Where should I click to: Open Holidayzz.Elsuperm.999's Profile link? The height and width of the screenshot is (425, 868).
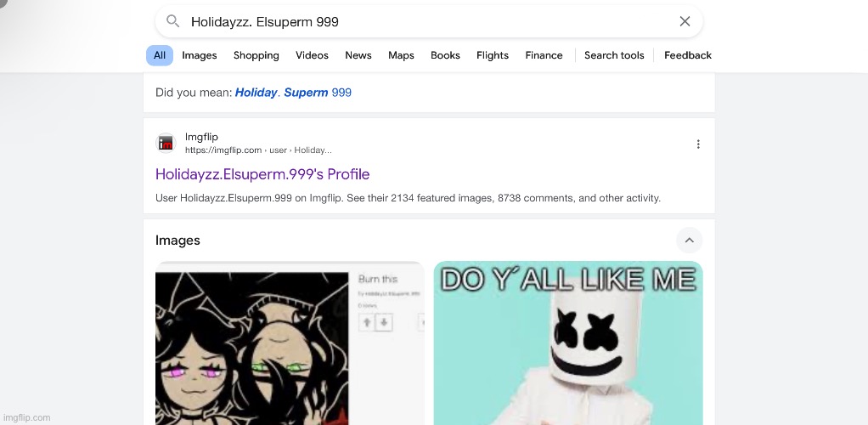[x=262, y=174]
